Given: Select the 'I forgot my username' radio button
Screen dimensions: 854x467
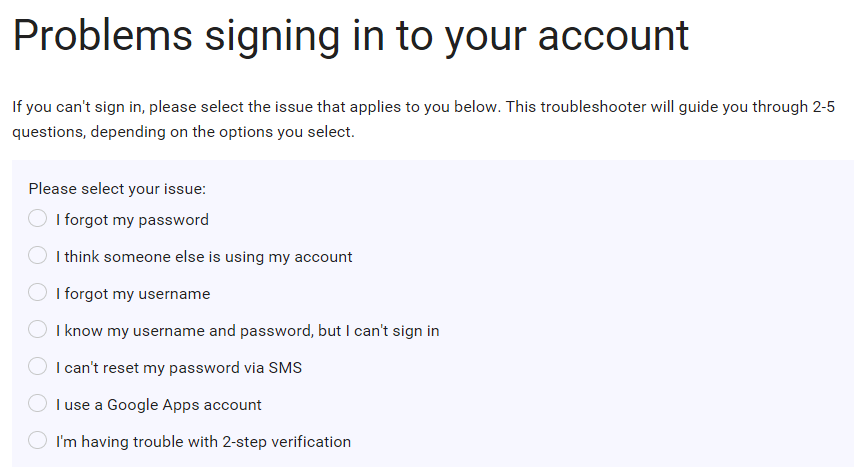Looking at the screenshot, I should click(x=38, y=293).
